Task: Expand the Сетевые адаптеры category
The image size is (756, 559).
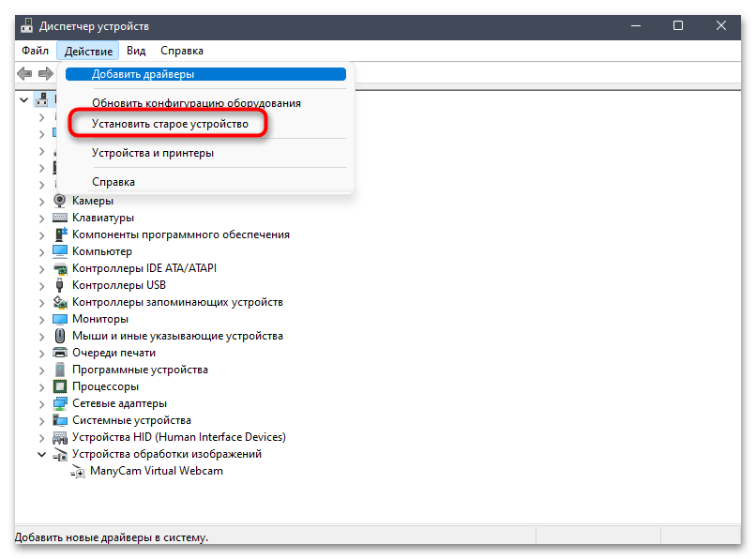Action: [x=41, y=403]
